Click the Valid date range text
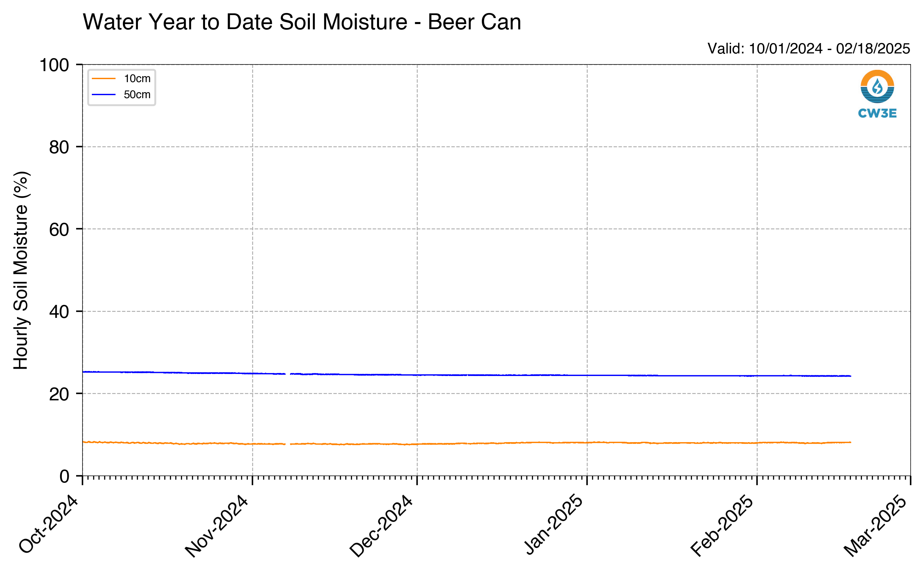 coord(808,49)
